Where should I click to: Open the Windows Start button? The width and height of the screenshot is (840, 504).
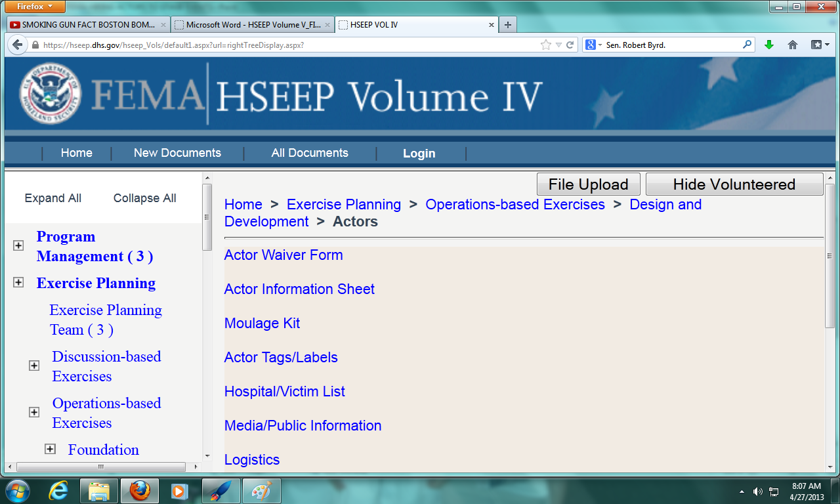click(x=17, y=491)
